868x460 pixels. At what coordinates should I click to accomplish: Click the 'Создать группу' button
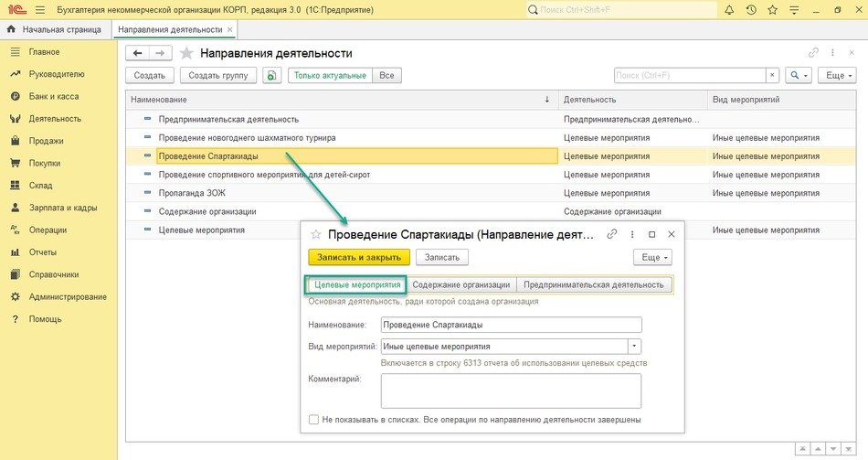pyautogui.click(x=217, y=76)
